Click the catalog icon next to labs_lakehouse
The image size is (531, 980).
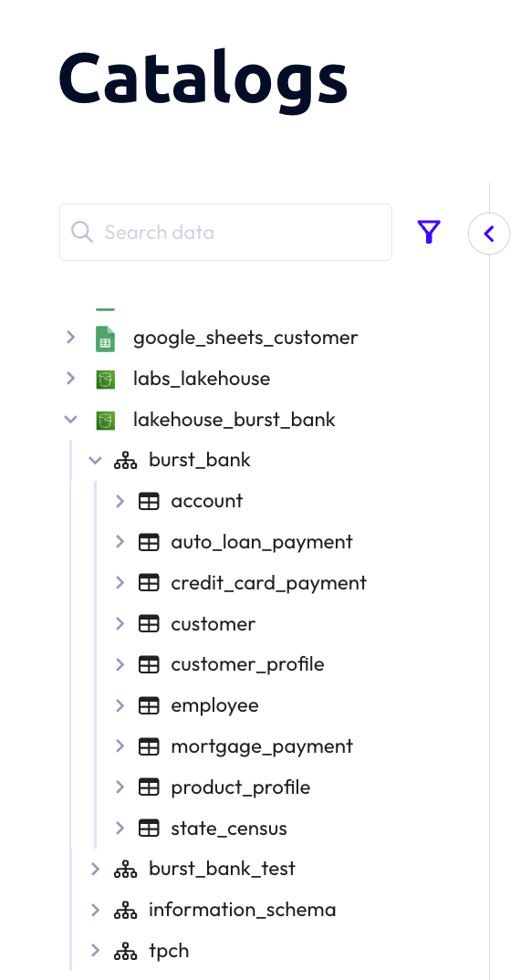pos(105,378)
